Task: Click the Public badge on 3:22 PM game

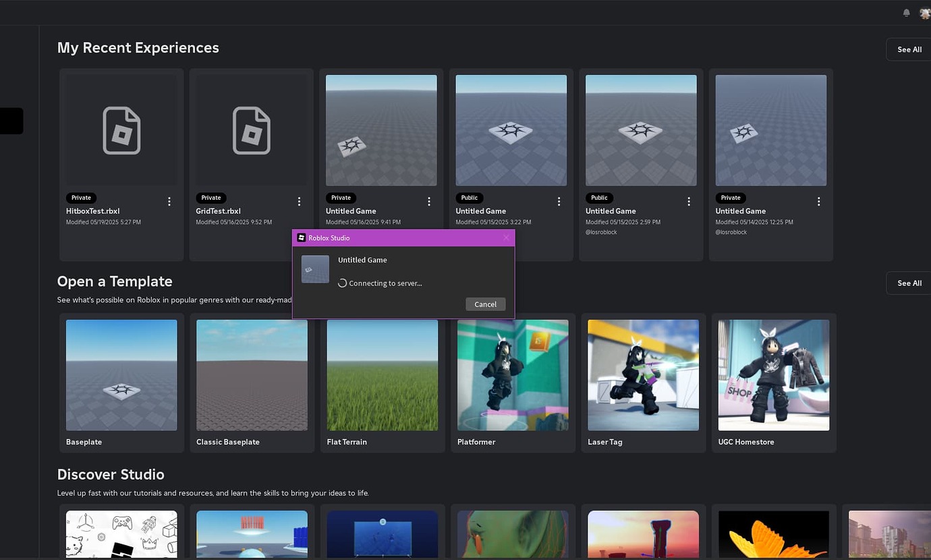Action: pyautogui.click(x=470, y=198)
